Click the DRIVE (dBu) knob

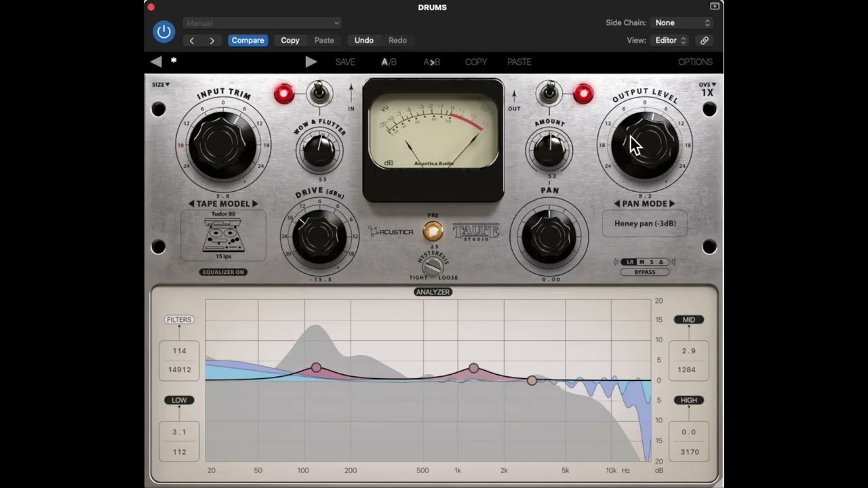coord(319,235)
